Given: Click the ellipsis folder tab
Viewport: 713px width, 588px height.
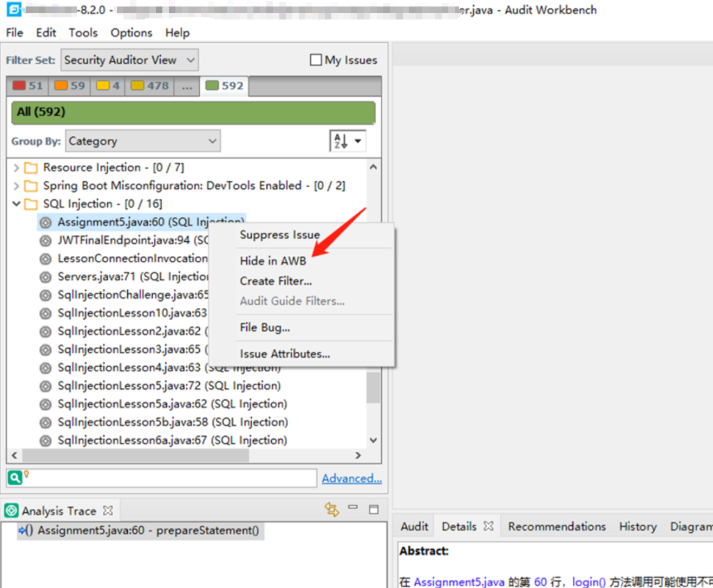Looking at the screenshot, I should (187, 86).
